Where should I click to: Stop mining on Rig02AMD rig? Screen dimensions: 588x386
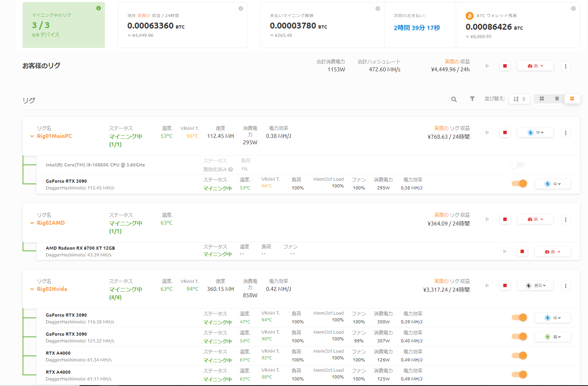[x=505, y=220]
